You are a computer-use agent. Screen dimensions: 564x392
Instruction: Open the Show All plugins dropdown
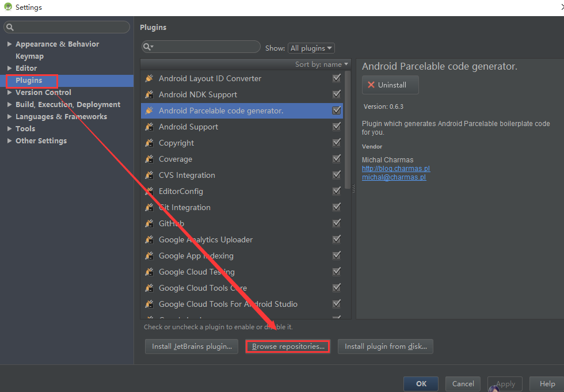tap(311, 48)
